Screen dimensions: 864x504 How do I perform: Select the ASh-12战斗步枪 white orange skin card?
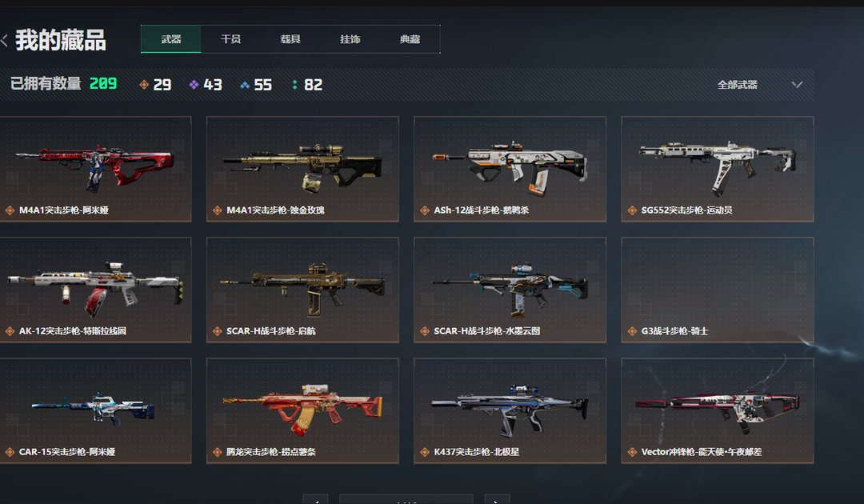[x=510, y=169]
